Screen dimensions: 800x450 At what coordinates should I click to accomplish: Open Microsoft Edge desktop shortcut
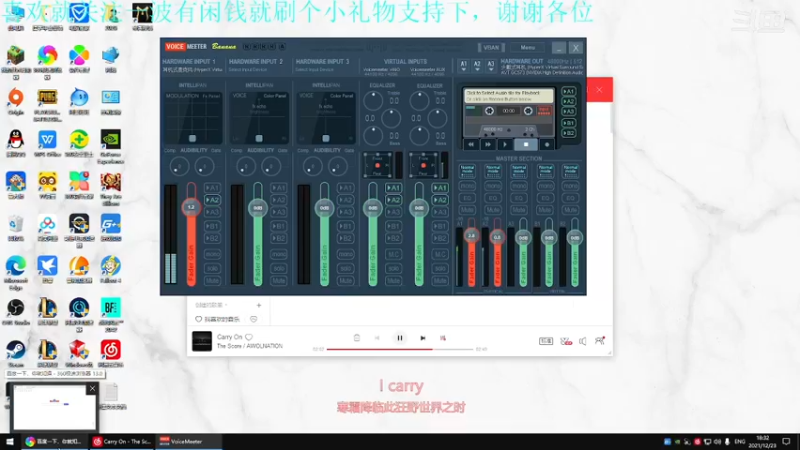(16, 272)
